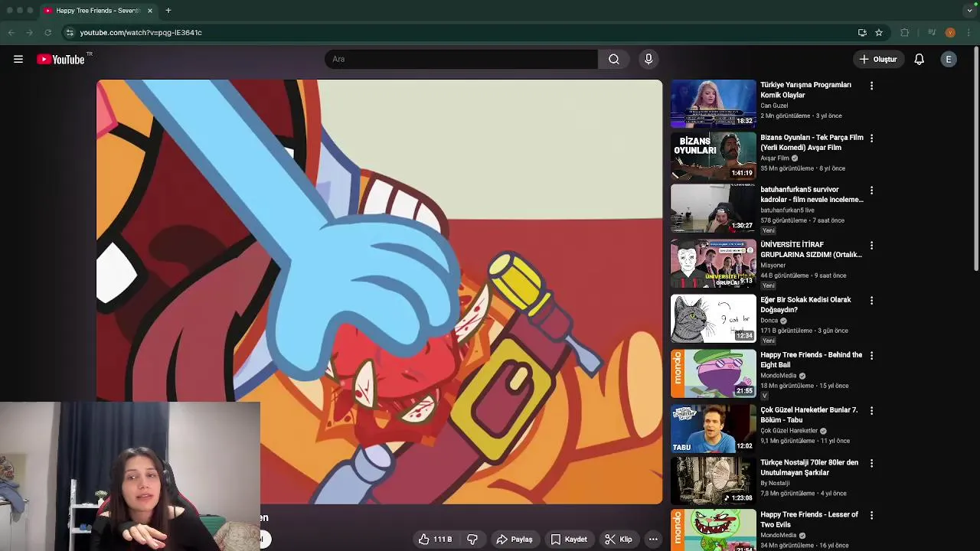Reload the current page
Image resolution: width=980 pixels, height=551 pixels.
(x=47, y=32)
